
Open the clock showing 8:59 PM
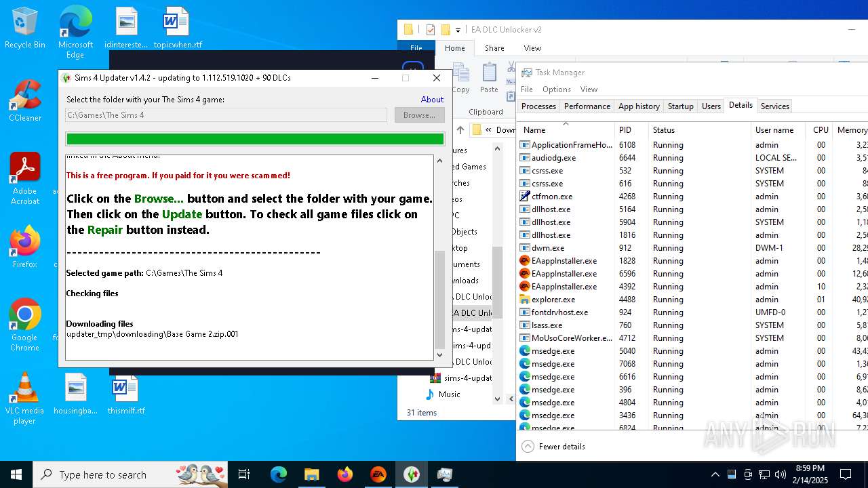pos(810,474)
